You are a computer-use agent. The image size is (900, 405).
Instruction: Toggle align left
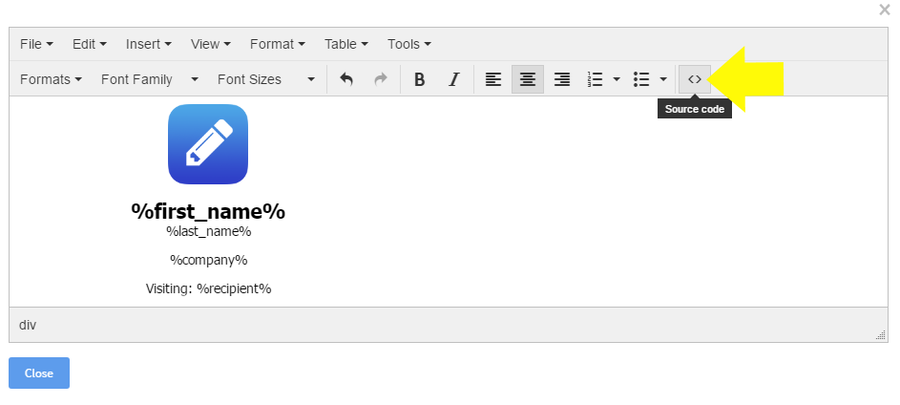[x=493, y=79]
